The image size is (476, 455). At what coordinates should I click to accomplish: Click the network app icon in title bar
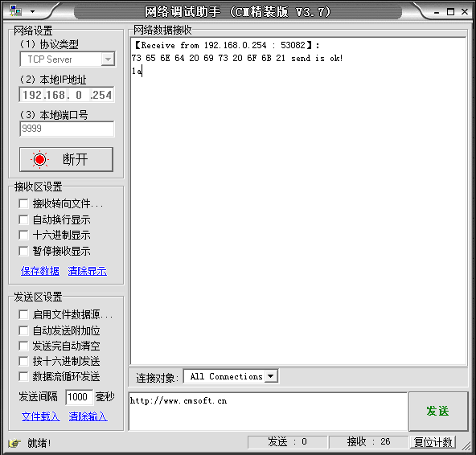[15, 11]
